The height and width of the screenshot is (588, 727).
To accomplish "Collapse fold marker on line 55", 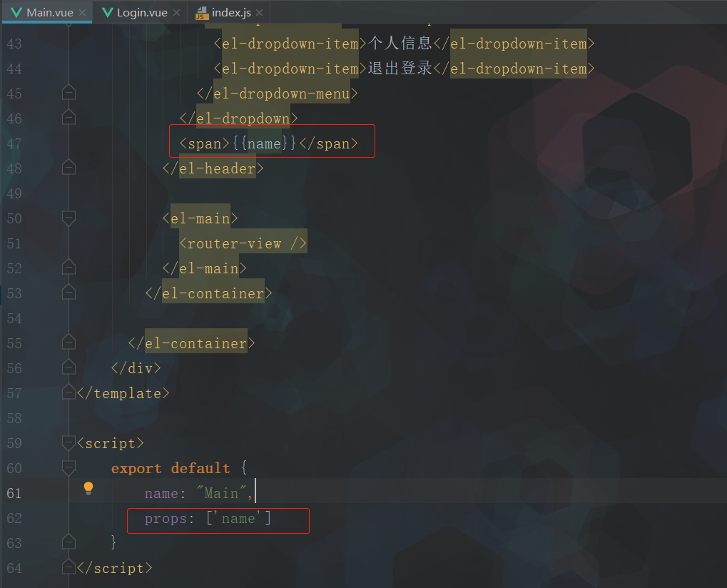I will pos(68,343).
